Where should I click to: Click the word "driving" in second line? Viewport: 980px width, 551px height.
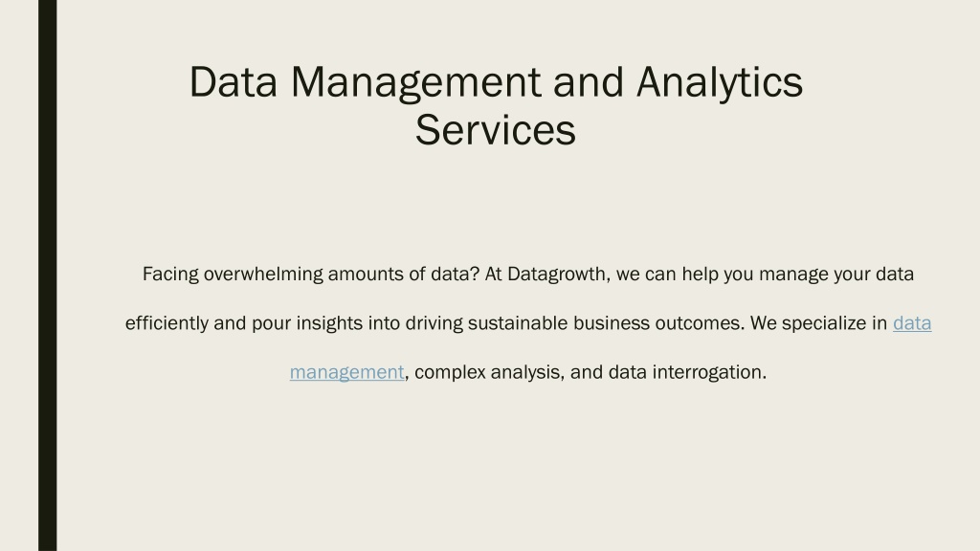434,323
